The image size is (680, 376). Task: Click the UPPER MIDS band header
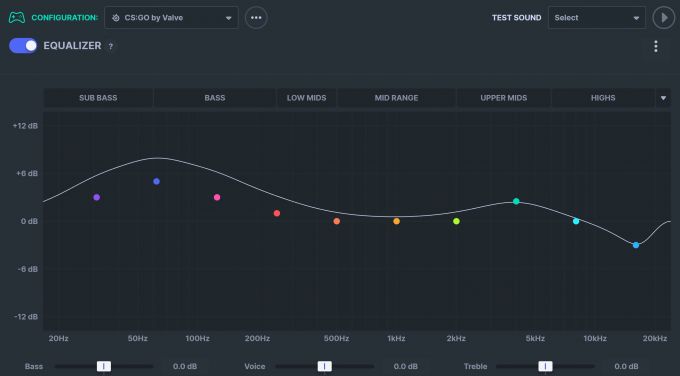pyautogui.click(x=503, y=98)
